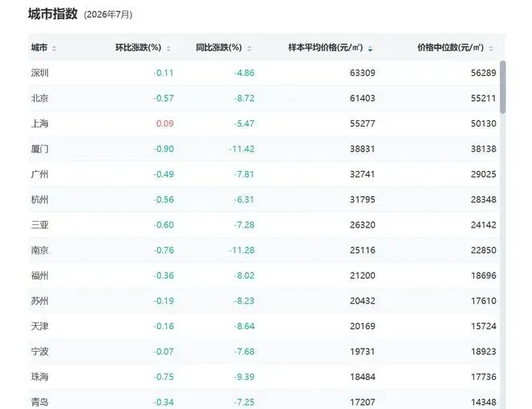The image size is (532, 409).
Task: Select the 北京 city row
Action: pos(264,98)
